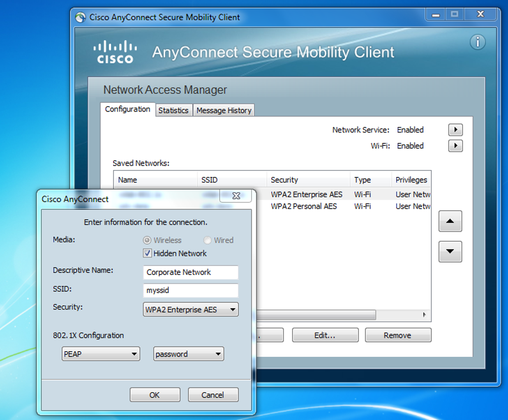The height and width of the screenshot is (420, 508).
Task: Open the password credential type dropdown
Action: [189, 354]
